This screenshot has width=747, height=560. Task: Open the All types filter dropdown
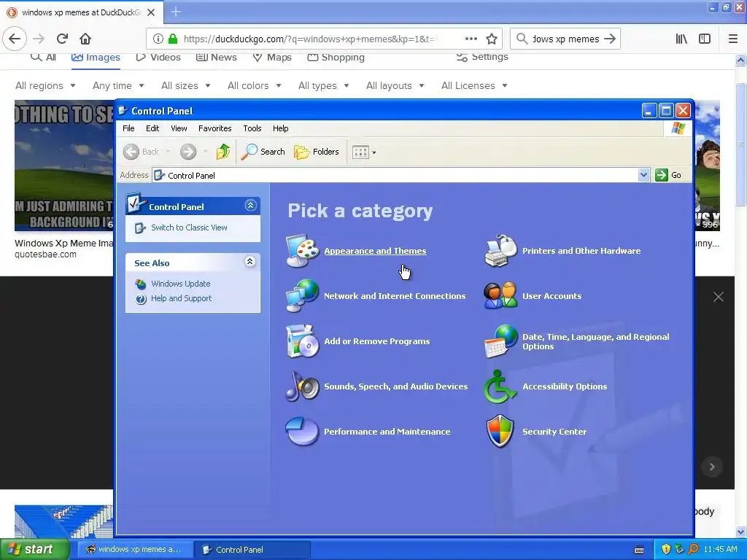pyautogui.click(x=323, y=86)
